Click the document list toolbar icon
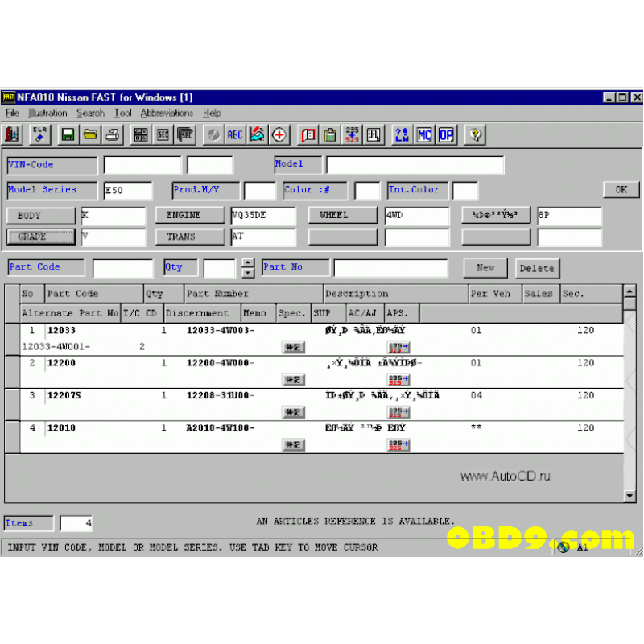The height and width of the screenshot is (644, 644). pyautogui.click(x=374, y=134)
